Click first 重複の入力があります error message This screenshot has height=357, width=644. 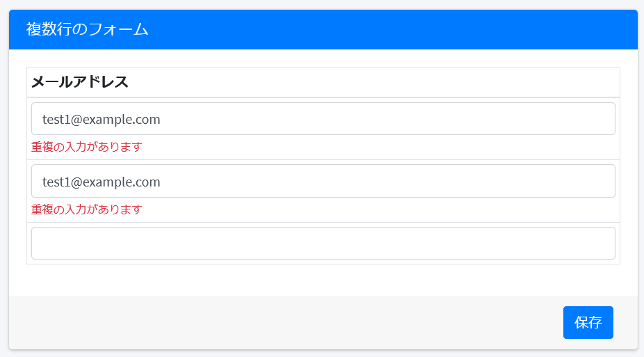[x=87, y=147]
